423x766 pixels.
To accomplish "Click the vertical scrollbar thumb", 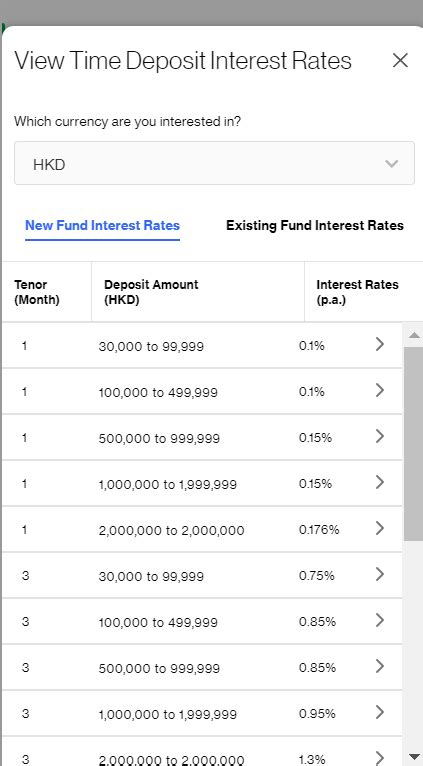I will tap(412, 444).
